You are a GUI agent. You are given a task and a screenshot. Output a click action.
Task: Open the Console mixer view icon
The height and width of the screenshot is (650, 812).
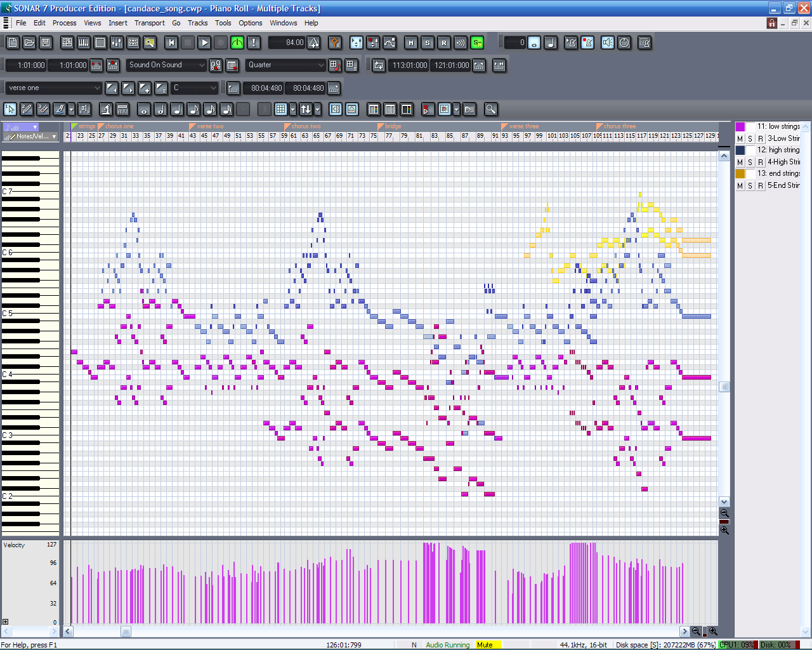pos(117,43)
